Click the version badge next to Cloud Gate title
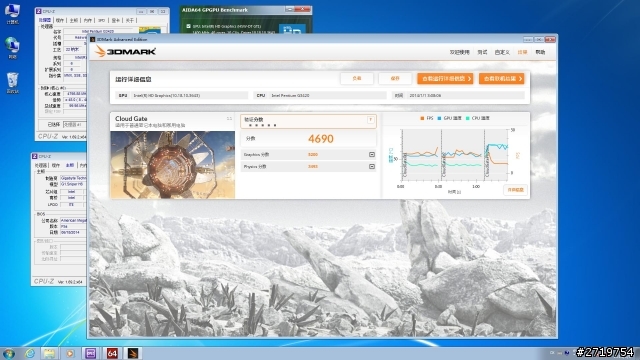 [229, 118]
